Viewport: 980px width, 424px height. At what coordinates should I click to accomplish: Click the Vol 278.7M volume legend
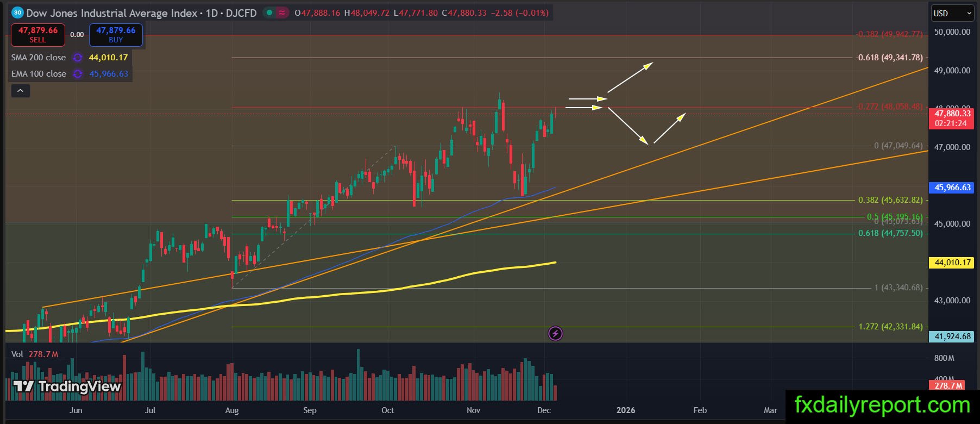click(35, 354)
